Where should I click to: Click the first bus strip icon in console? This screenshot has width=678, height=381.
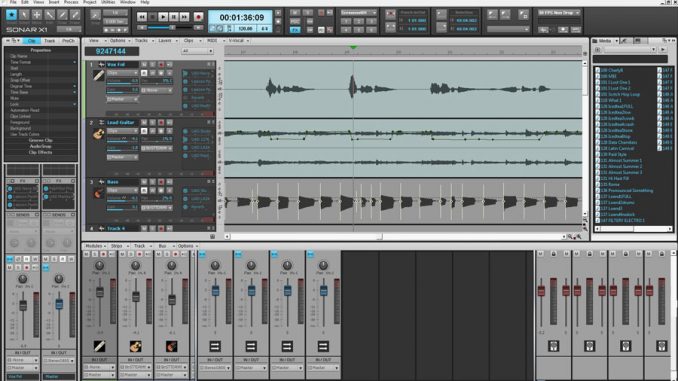(x=215, y=346)
